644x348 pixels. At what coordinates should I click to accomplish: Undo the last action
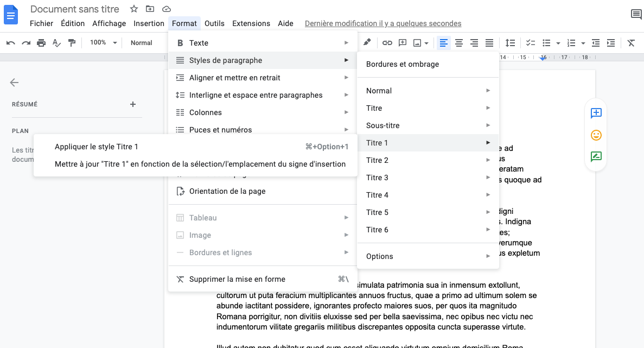[x=11, y=42]
